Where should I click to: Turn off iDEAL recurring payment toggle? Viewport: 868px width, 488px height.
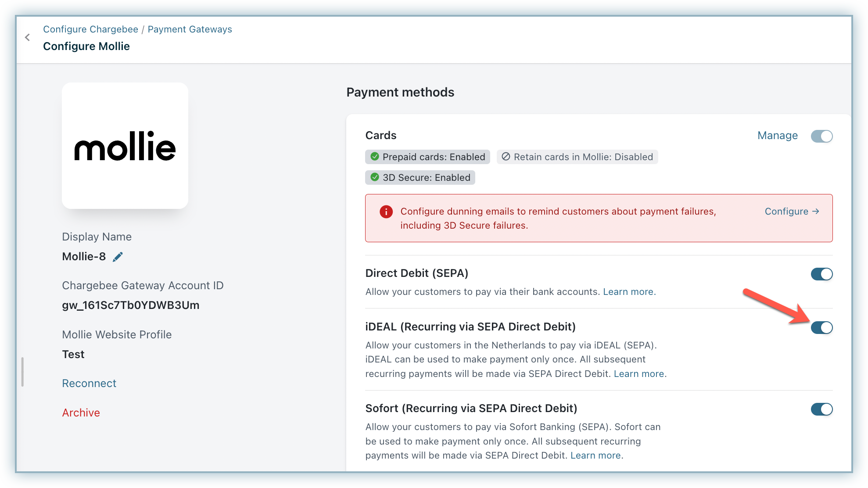click(821, 327)
